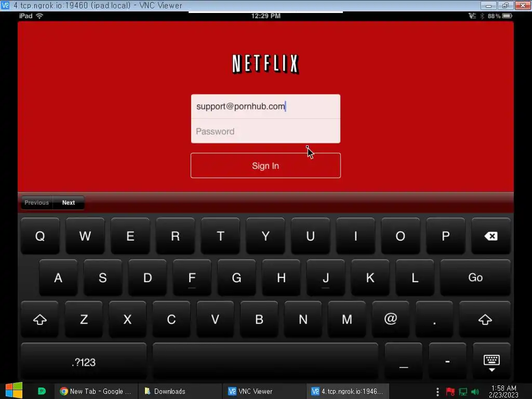532x399 pixels.
Task: Tap the M key on keyboard
Action: [x=347, y=320]
